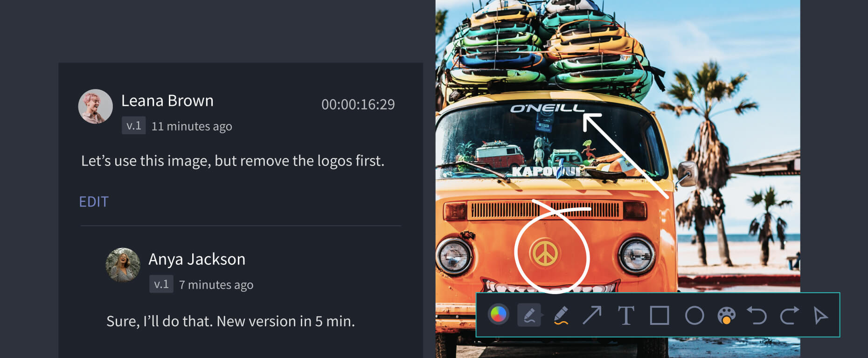Open Leana Brown's avatar
868x358 pixels.
coord(95,106)
